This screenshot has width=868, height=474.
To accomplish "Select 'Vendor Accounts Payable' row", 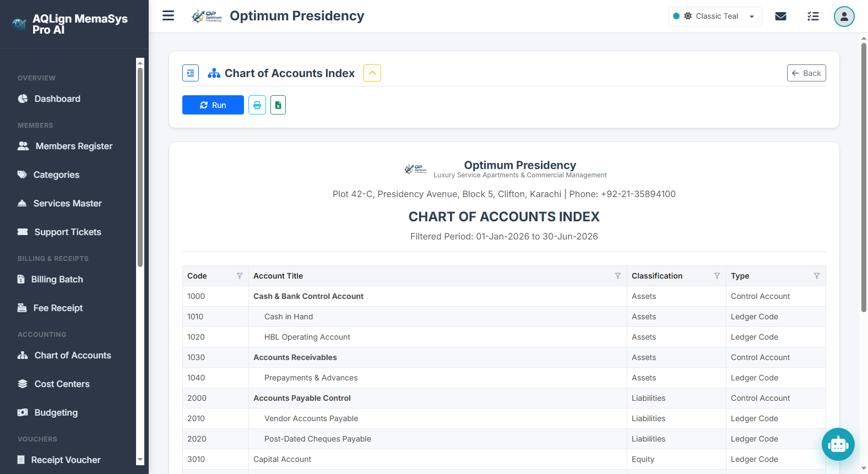I will tap(504, 418).
